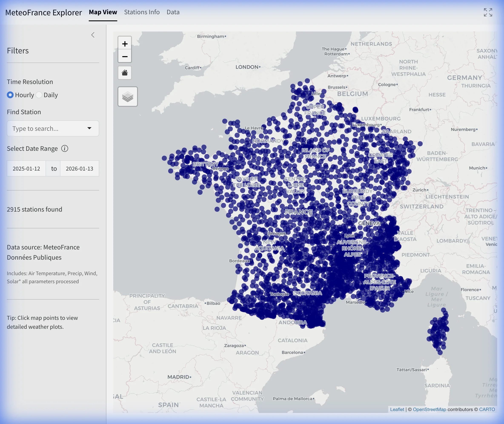Collapse the Filters sidebar with the chevron
Viewport: 504px width, 424px height.
(x=93, y=35)
